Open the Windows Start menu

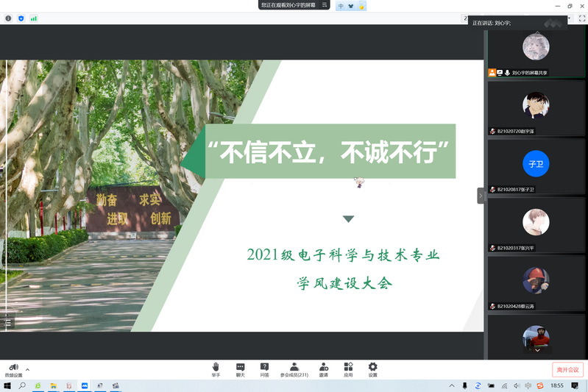pos(7,385)
